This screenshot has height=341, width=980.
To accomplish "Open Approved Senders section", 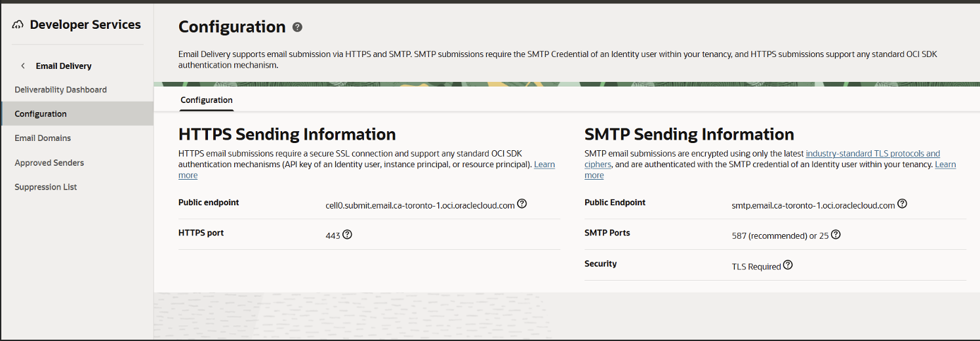I will (x=49, y=163).
